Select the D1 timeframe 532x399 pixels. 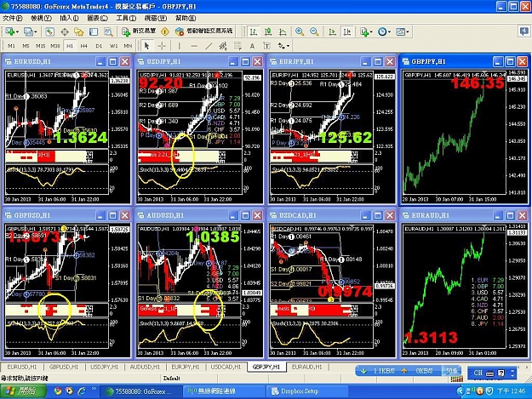click(99, 46)
